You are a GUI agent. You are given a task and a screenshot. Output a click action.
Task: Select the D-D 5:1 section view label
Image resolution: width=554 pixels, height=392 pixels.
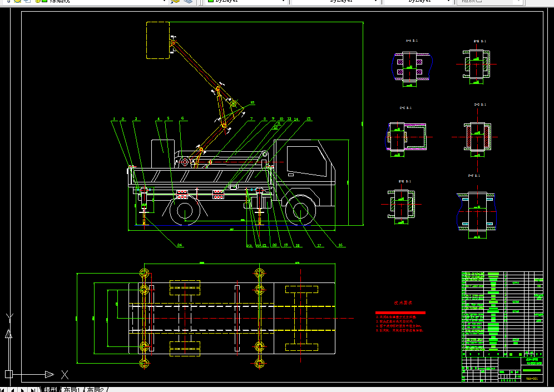click(x=480, y=105)
